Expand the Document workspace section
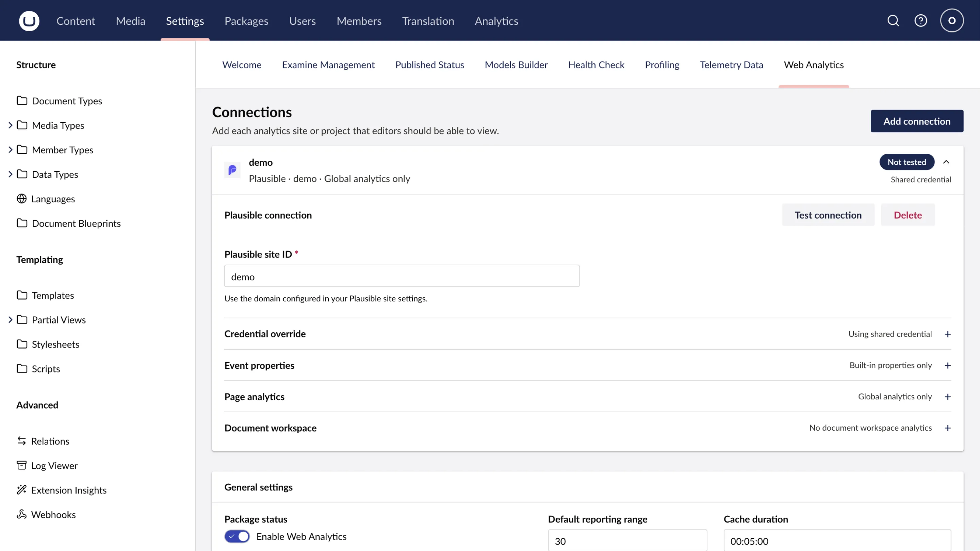980x551 pixels. point(948,428)
